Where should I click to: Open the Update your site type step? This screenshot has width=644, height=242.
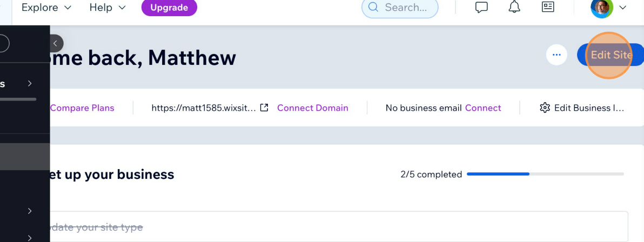(97, 227)
